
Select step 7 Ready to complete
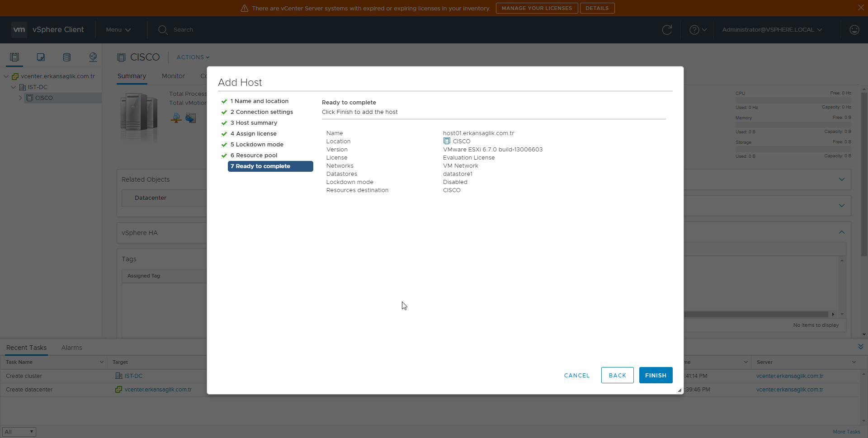click(x=270, y=166)
